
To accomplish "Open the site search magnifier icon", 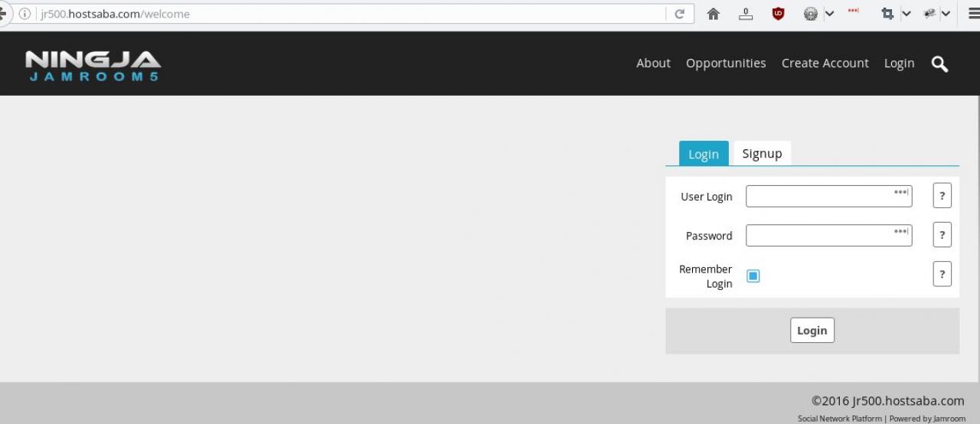I will [x=939, y=64].
